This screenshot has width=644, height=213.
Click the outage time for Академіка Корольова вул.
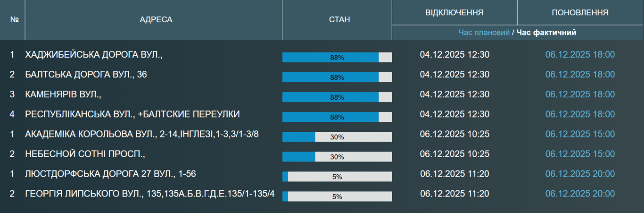454,134
